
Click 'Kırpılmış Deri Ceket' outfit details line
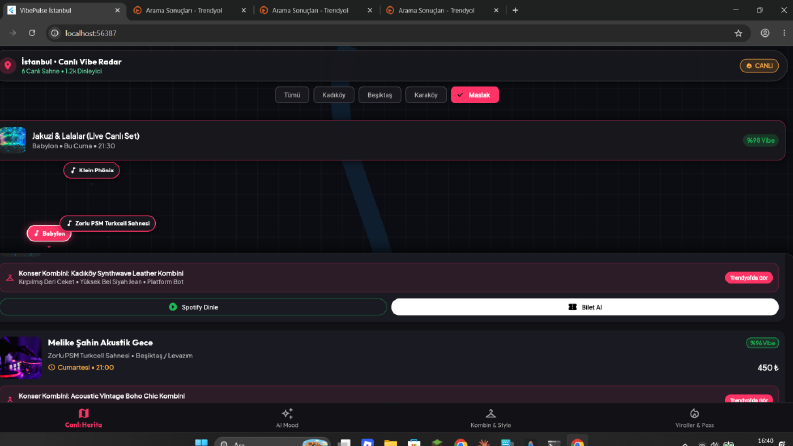tap(101, 282)
